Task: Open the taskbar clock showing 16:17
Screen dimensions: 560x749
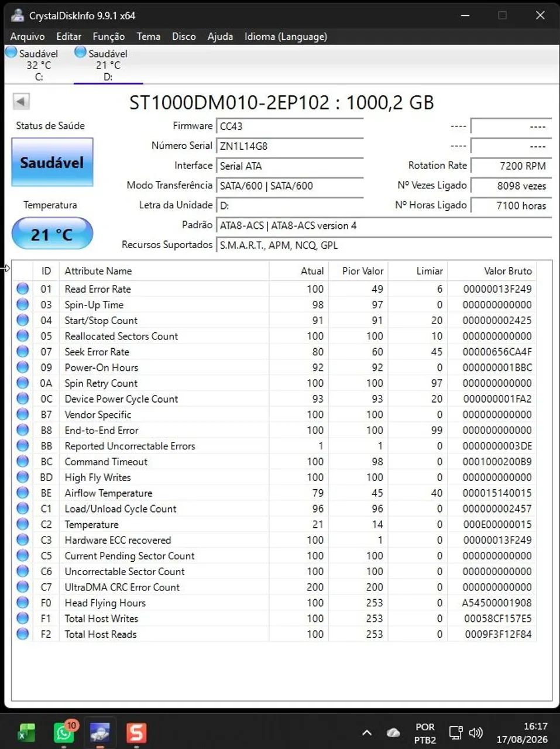Action: point(522,733)
